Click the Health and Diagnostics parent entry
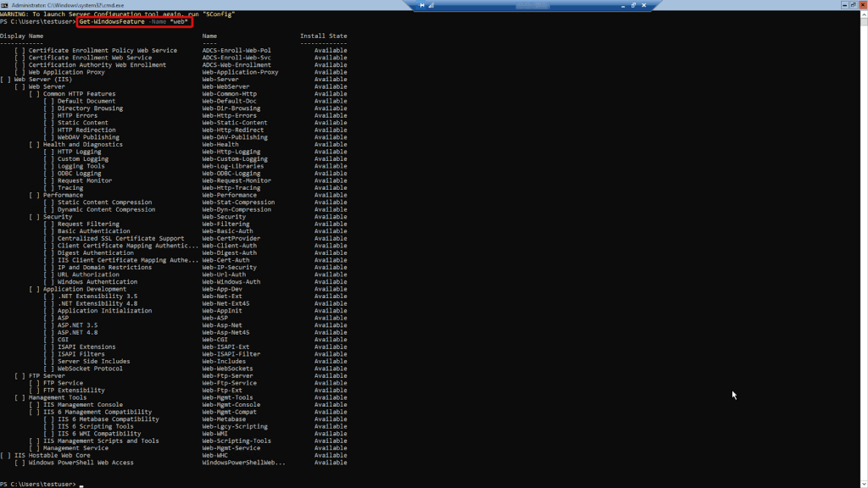This screenshot has height=488, width=868. [x=82, y=145]
